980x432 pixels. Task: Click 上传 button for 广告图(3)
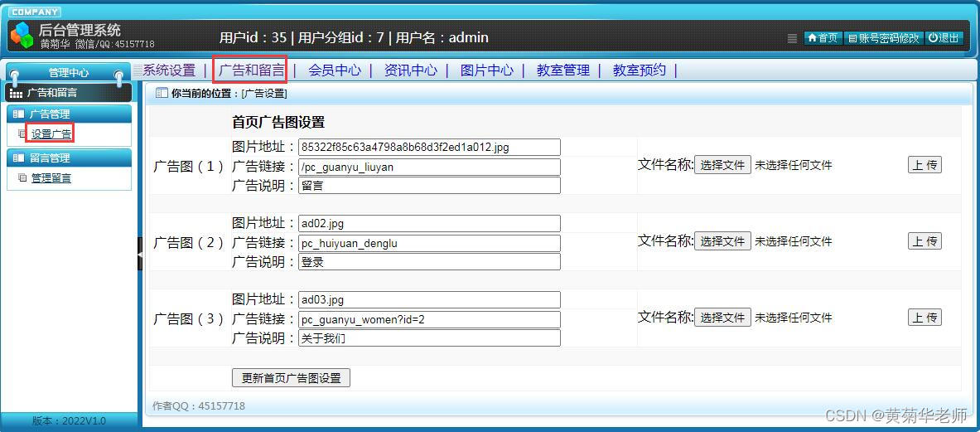coord(924,318)
